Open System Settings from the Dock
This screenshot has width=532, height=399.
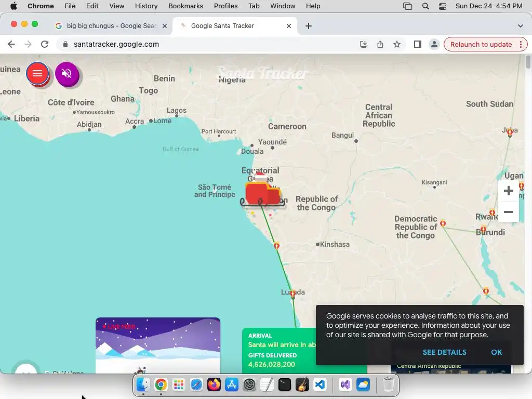click(x=249, y=385)
